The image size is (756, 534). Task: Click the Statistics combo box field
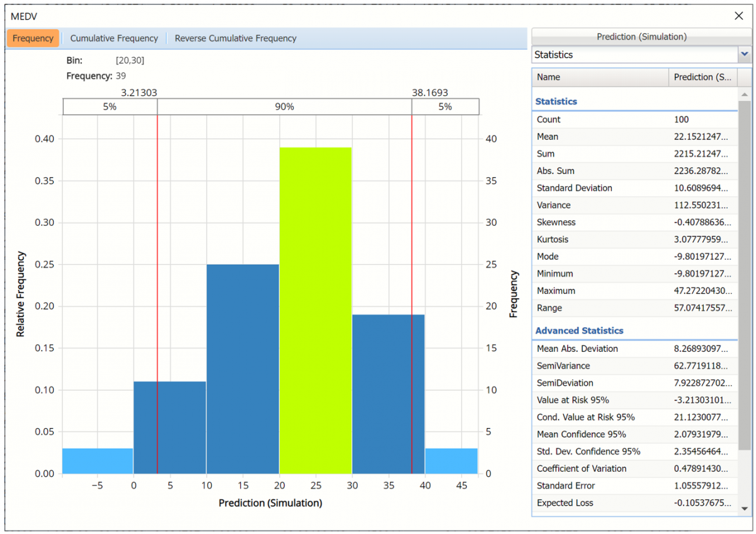tap(634, 55)
